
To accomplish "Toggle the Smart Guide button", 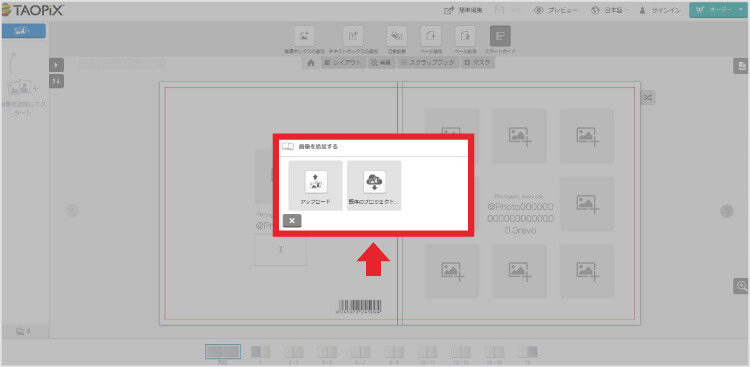I will click(500, 40).
